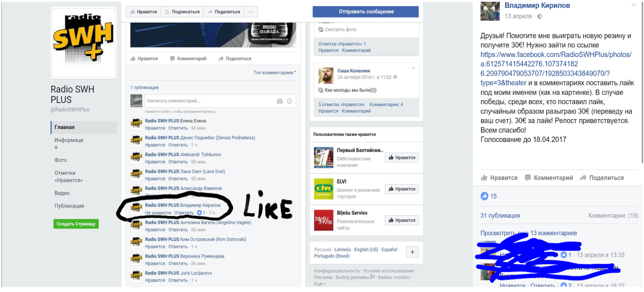Click Не нравится under the Владимир Кирилов comment

pos(158,213)
